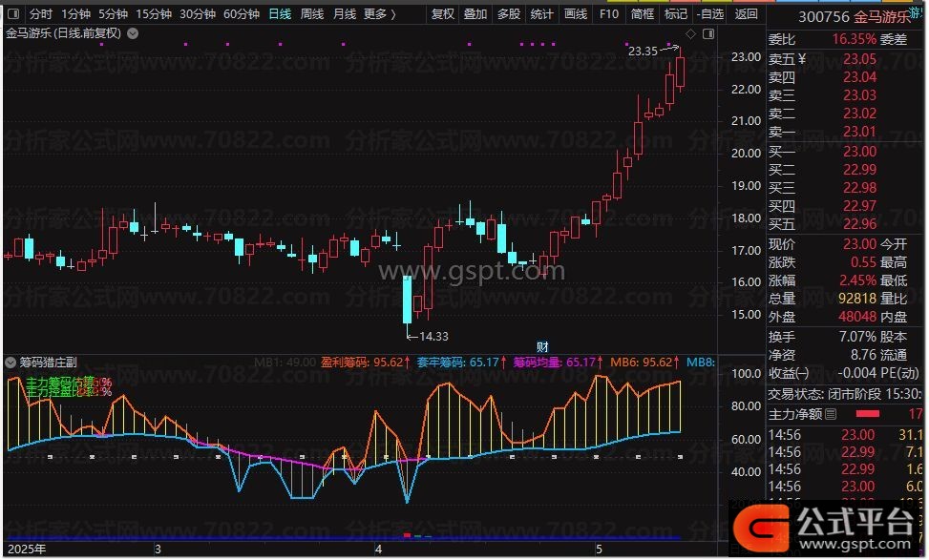This screenshot has height=560, width=929.
Task: Open the 标记 marker menu
Action: coord(675,14)
